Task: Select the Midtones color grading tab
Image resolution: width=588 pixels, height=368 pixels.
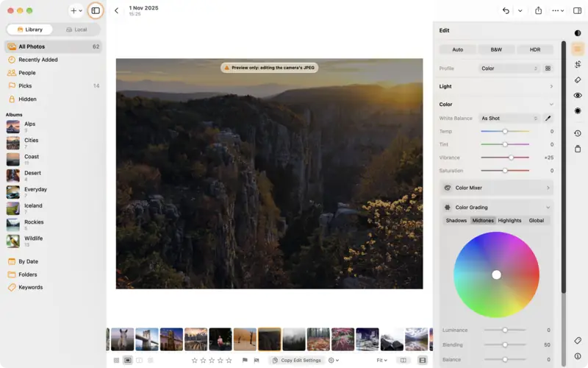Action: pyautogui.click(x=483, y=220)
